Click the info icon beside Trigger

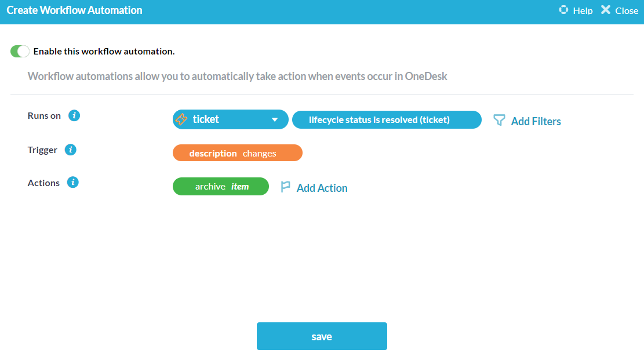(71, 150)
